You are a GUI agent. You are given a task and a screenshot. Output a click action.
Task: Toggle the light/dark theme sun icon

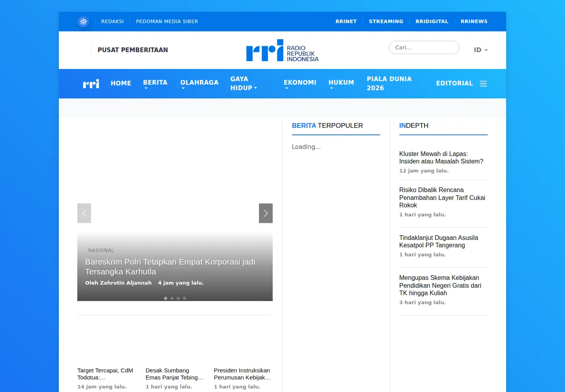pyautogui.click(x=83, y=22)
